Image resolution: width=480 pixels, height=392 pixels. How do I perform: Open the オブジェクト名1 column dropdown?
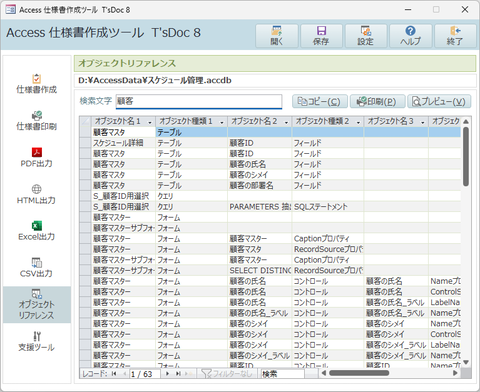click(x=150, y=122)
